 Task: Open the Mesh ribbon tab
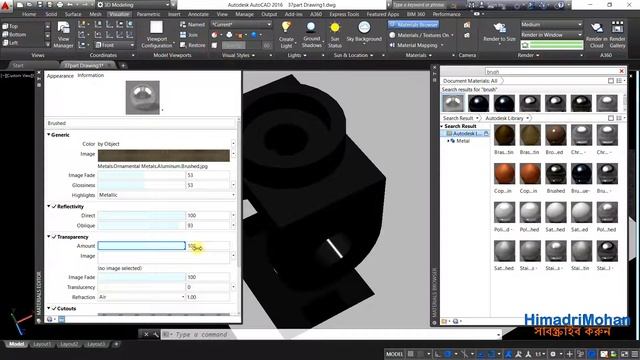[95, 14]
